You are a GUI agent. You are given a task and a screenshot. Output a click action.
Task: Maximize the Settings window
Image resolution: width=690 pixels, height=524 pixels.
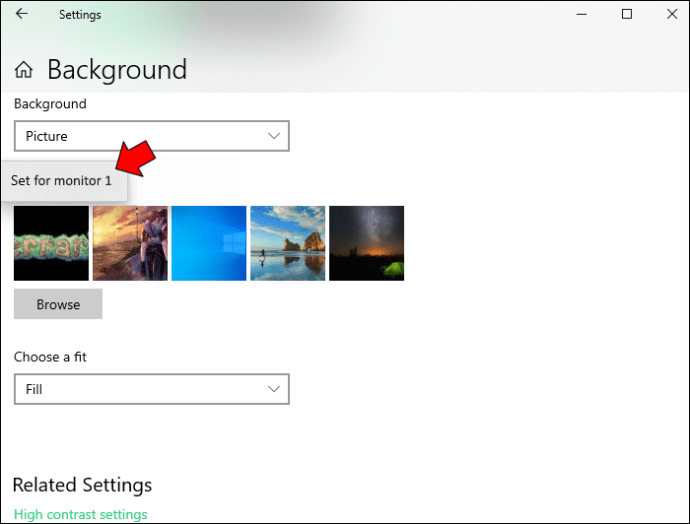point(627,15)
